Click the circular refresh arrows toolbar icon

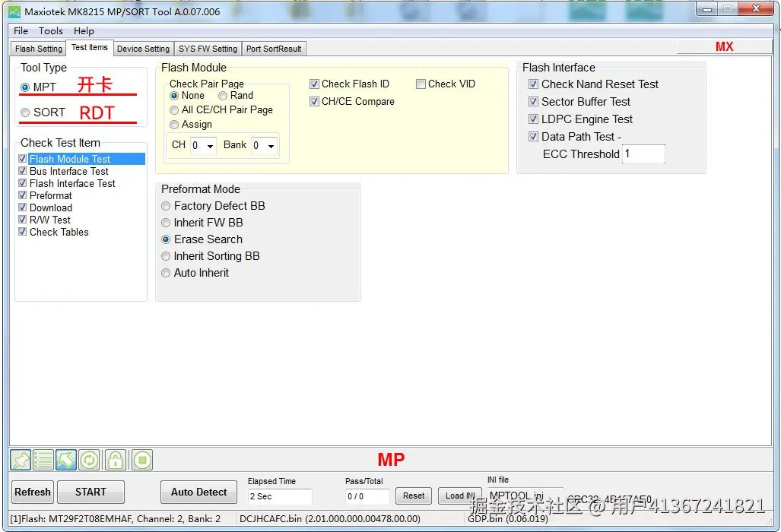click(89, 460)
